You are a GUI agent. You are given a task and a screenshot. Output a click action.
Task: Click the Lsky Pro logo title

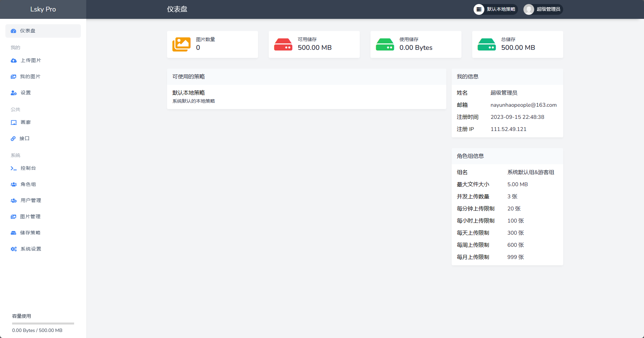43,9
